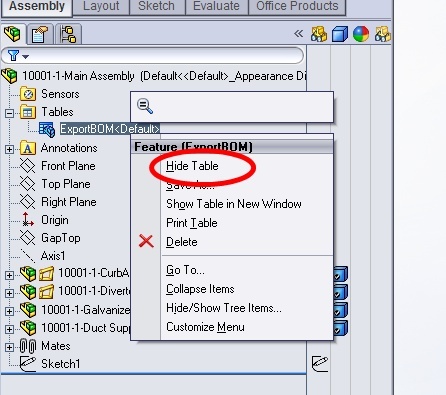Click the Front Plane icon
This screenshot has height=395, width=446.
click(x=27, y=166)
